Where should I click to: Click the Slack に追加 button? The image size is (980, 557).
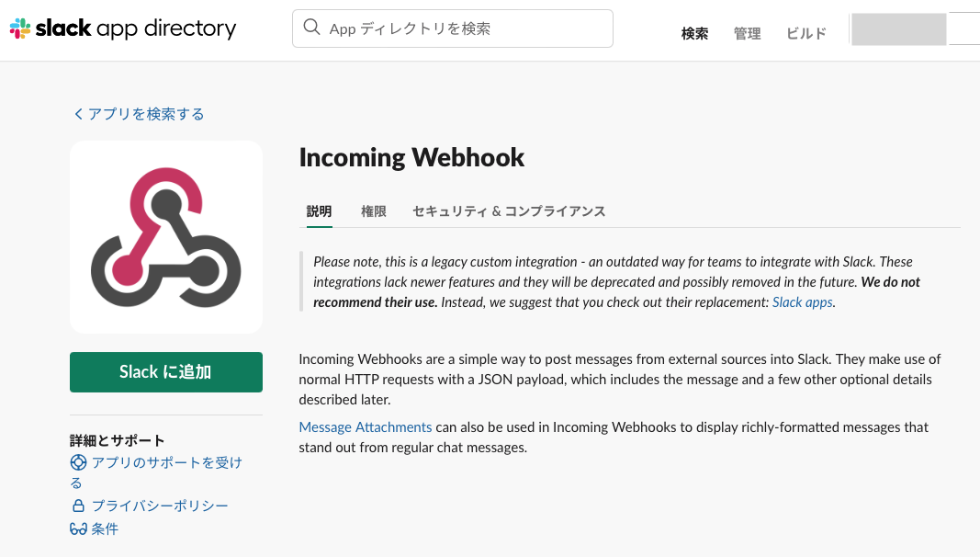point(166,372)
